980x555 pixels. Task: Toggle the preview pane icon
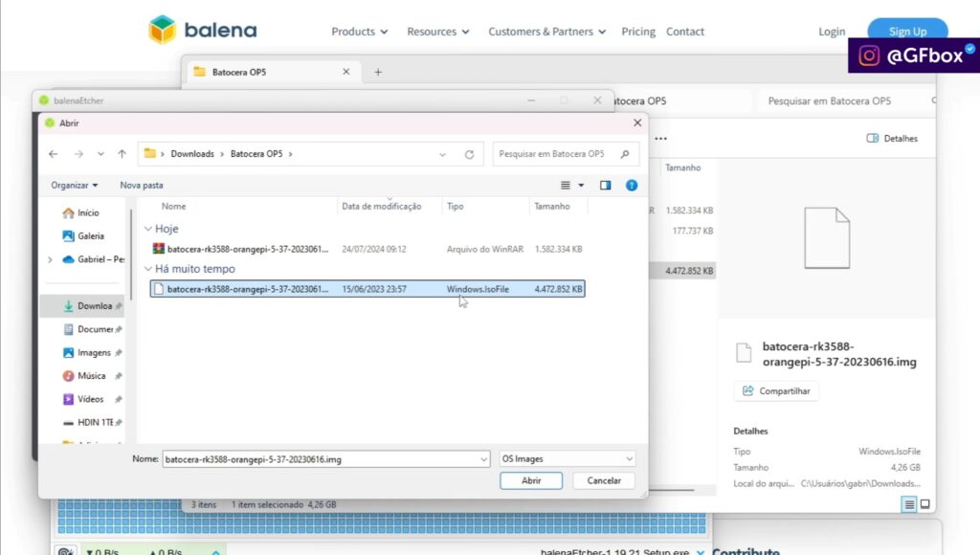[x=605, y=185]
